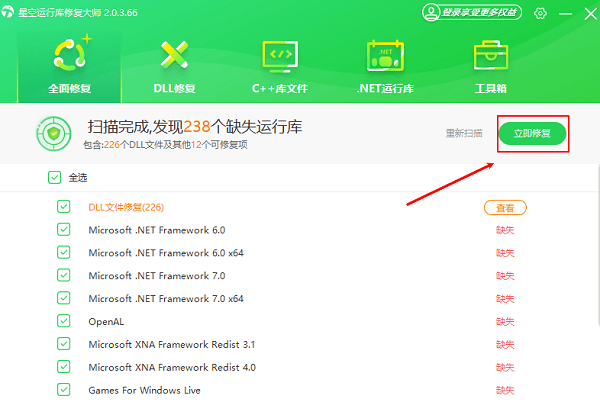Screen dimensions: 600x402
Task: Select Microsoft XNA Framework Redist 3.1 label
Action: pos(172,344)
